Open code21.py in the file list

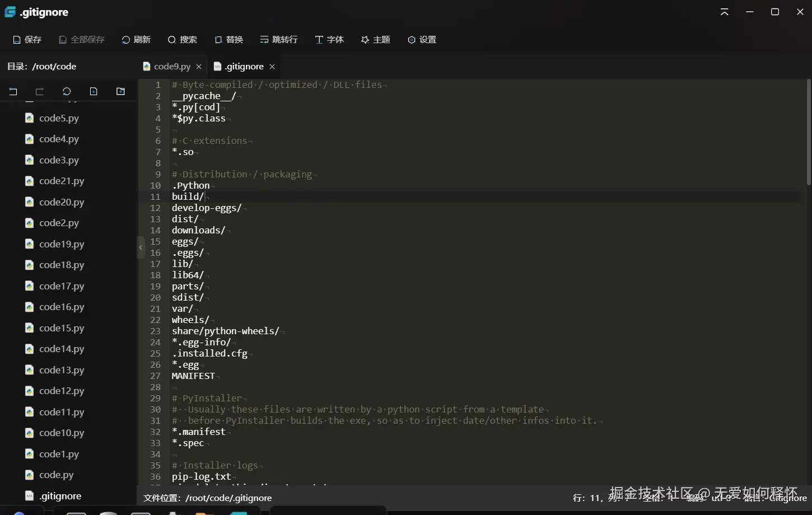(62, 181)
